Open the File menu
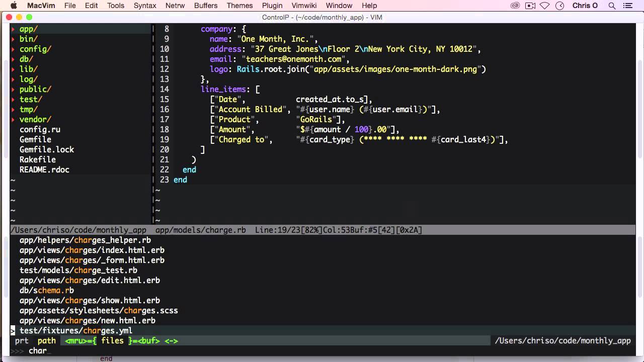This screenshot has width=644, height=362. click(70, 6)
